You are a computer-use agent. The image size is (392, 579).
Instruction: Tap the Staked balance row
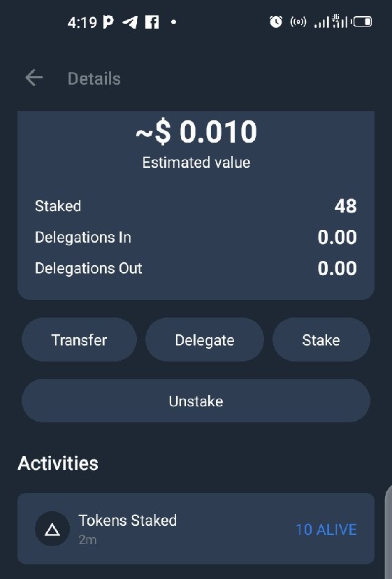click(196, 206)
